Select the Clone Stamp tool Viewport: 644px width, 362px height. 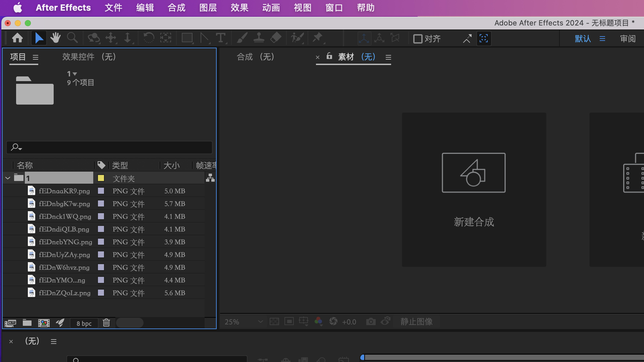259,38
